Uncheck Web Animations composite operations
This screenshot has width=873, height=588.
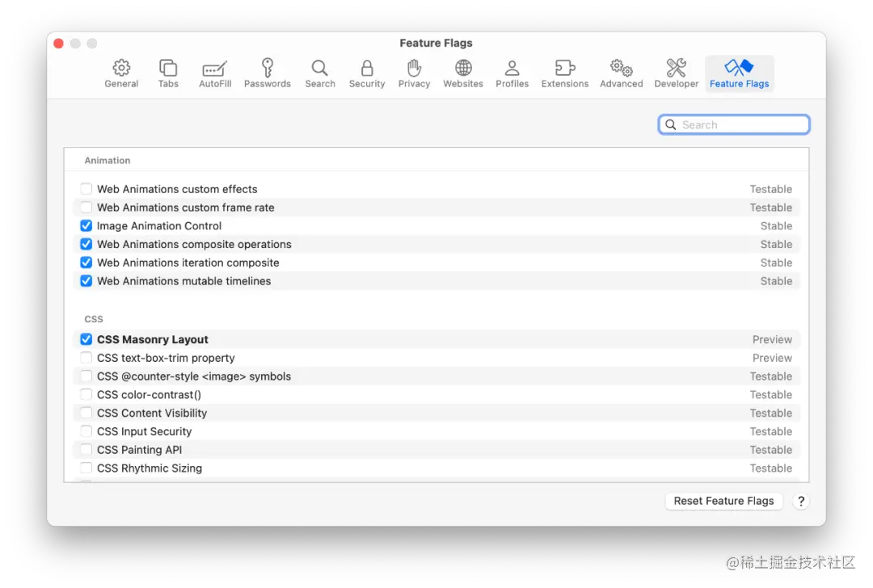pyautogui.click(x=86, y=244)
